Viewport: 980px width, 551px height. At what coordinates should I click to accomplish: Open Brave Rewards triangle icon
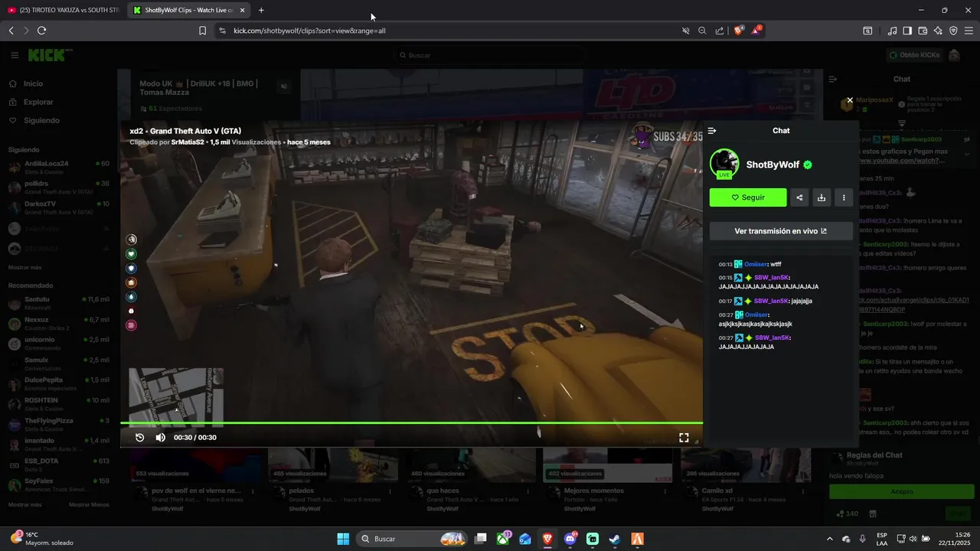click(x=756, y=31)
